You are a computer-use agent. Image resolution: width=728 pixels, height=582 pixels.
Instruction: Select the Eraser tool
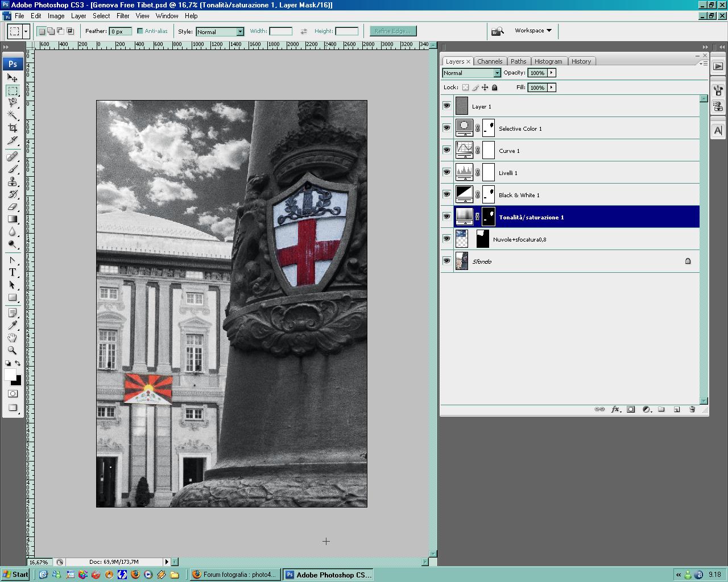13,207
